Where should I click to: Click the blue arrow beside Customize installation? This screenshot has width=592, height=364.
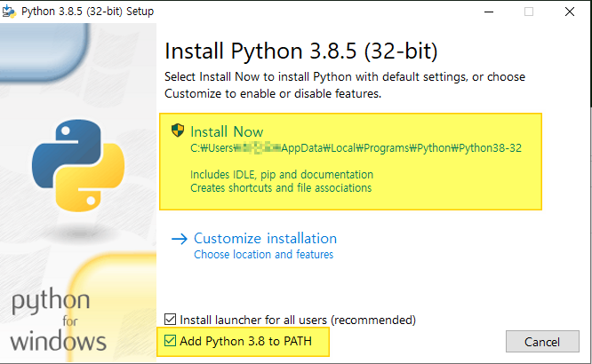(180, 239)
